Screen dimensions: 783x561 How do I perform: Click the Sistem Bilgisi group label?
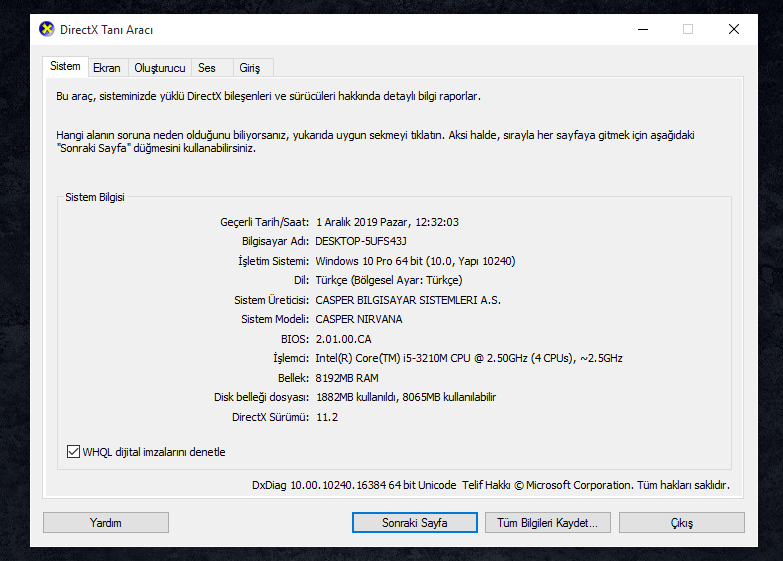[x=95, y=197]
